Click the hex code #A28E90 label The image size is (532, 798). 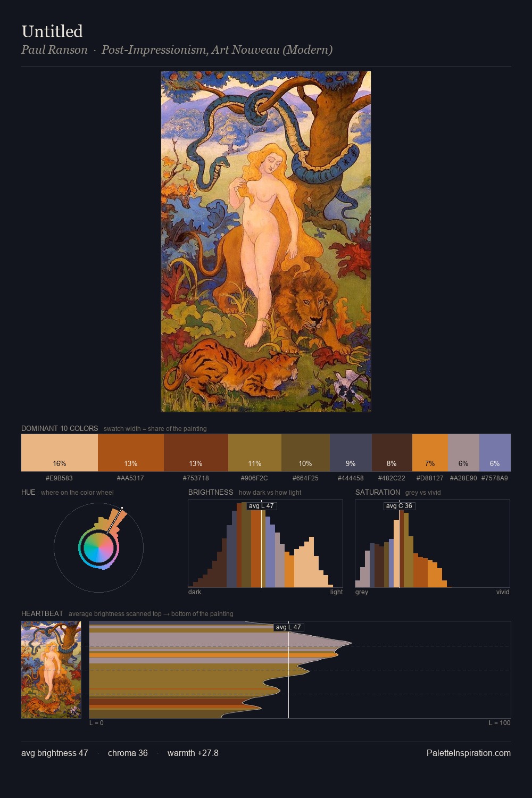coord(463,478)
